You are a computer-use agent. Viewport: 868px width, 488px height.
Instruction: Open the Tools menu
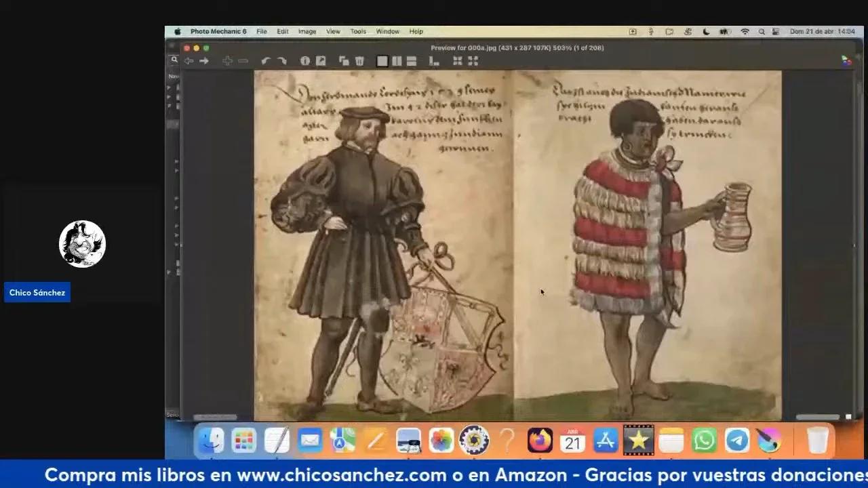tap(358, 31)
